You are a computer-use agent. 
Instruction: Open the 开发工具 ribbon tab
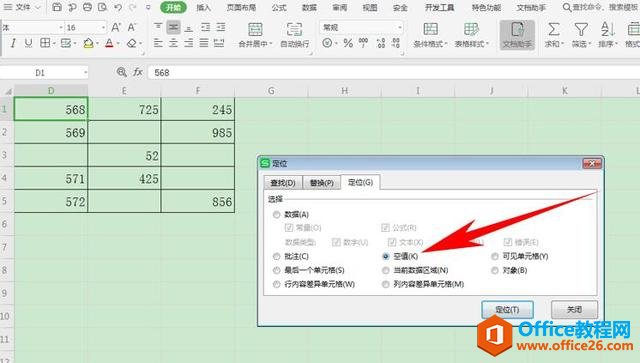tap(439, 7)
